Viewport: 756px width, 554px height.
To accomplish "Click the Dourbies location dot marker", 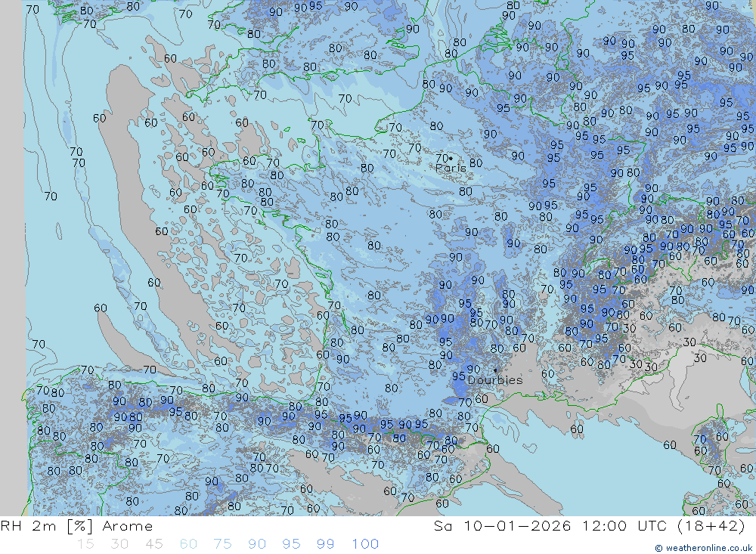I will [495, 370].
